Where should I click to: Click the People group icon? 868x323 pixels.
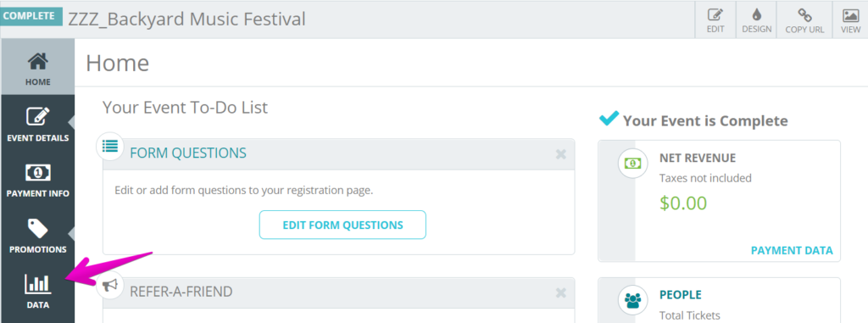[632, 301]
